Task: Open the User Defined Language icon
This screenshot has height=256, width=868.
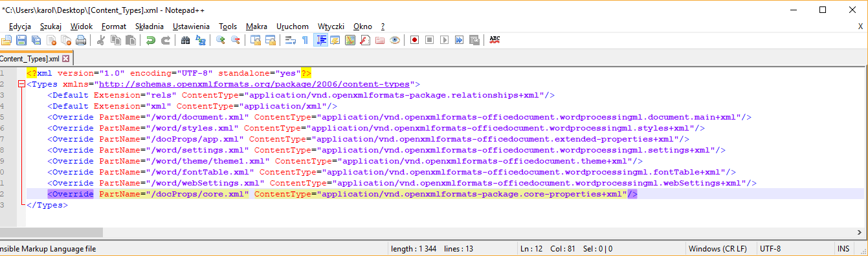Action: (335, 40)
